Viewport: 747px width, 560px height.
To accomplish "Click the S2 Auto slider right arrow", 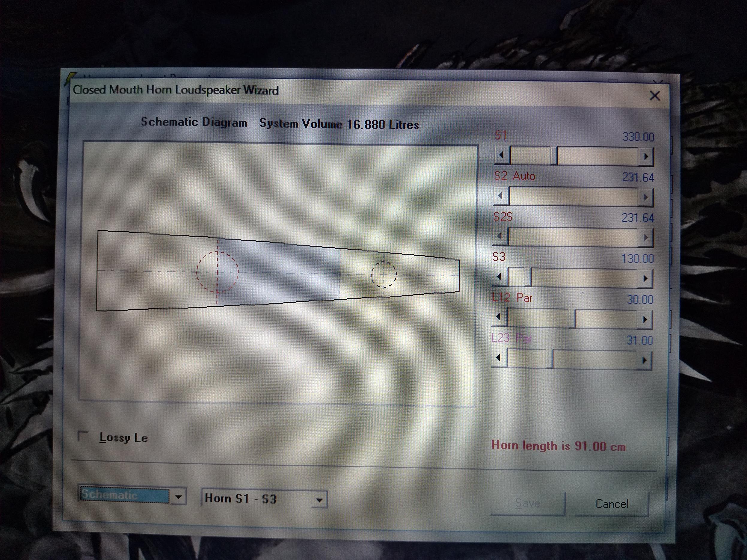I will [x=645, y=197].
